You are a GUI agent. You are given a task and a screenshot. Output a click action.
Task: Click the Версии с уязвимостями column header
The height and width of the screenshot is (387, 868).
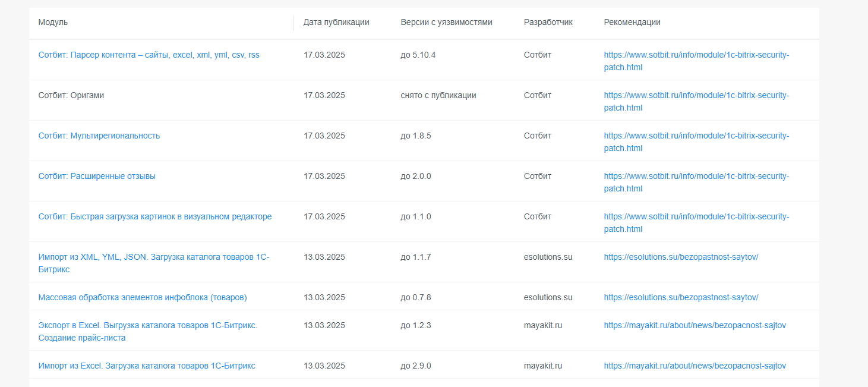[447, 22]
